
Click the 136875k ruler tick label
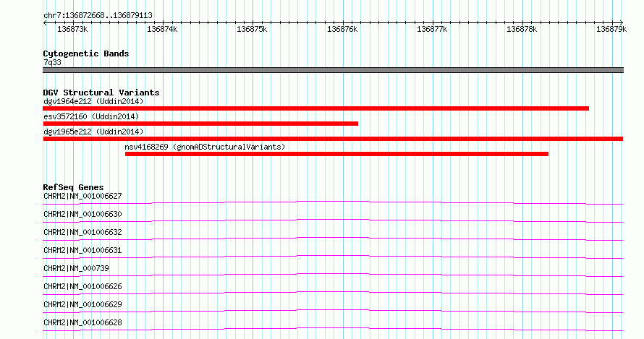(x=252, y=29)
